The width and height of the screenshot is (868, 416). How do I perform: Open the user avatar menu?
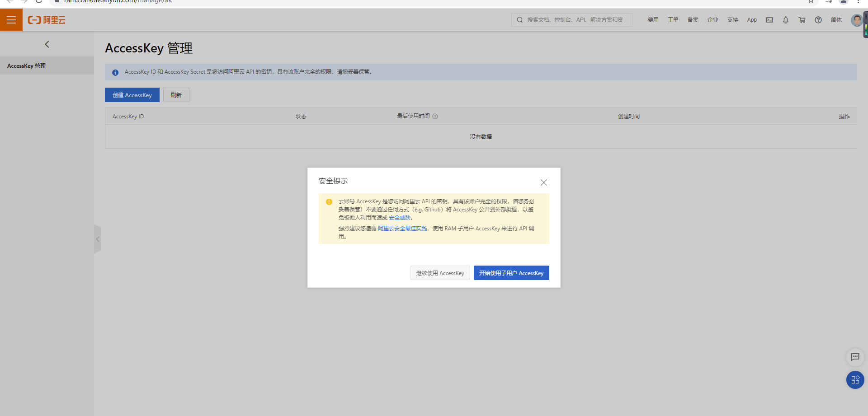tap(857, 20)
